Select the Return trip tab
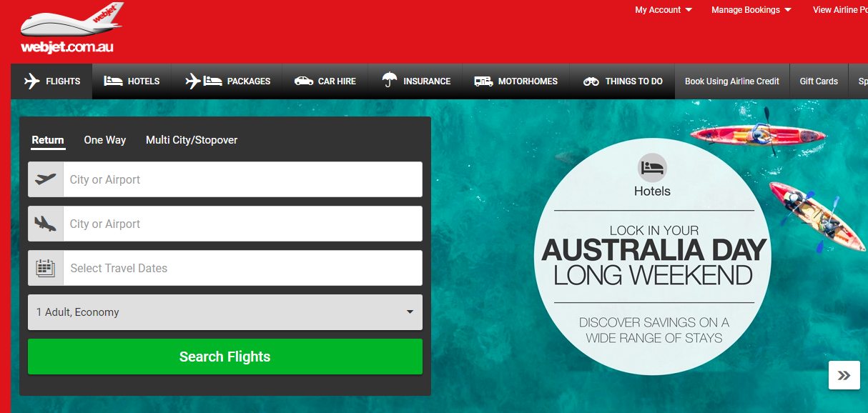The height and width of the screenshot is (413, 868). pos(48,140)
